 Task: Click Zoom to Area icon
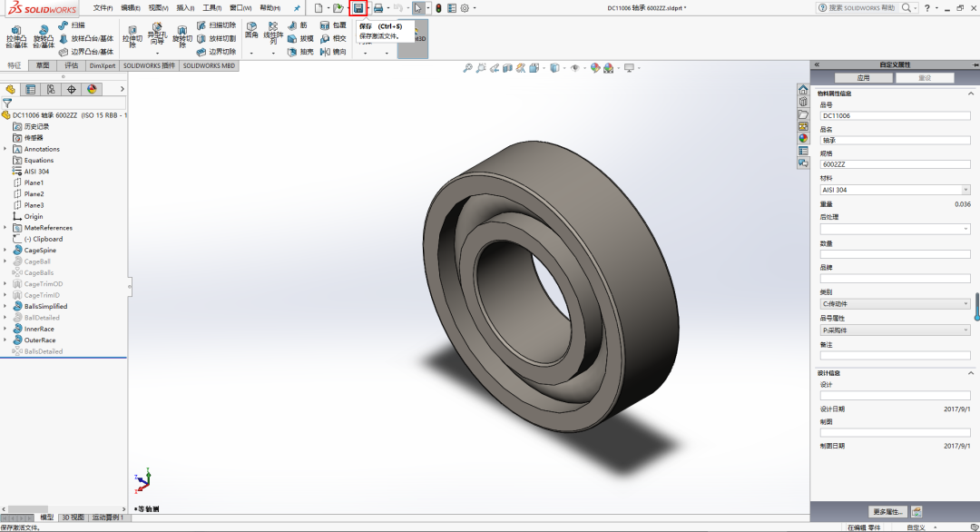[481, 68]
